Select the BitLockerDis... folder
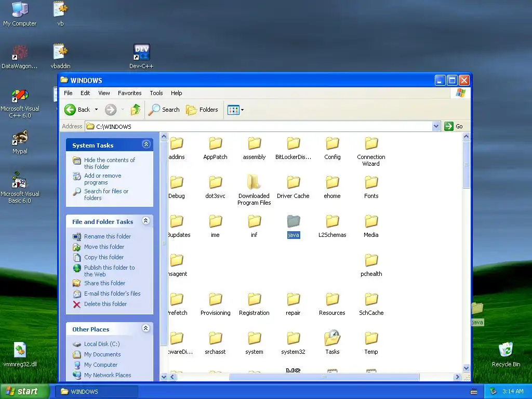 click(x=293, y=148)
